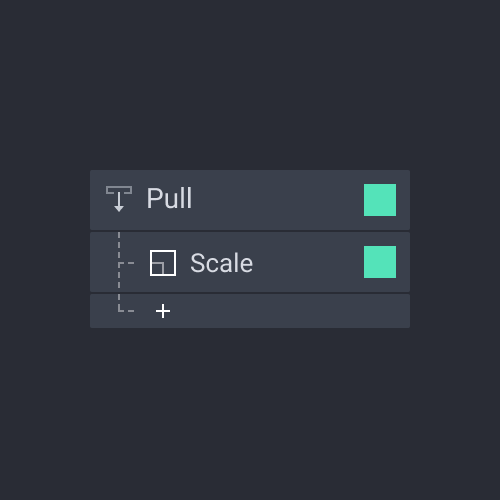Image resolution: width=500 pixels, height=500 pixels.
Task: Disable the Pull modifier via its green indicator
Action: pyautogui.click(x=380, y=200)
